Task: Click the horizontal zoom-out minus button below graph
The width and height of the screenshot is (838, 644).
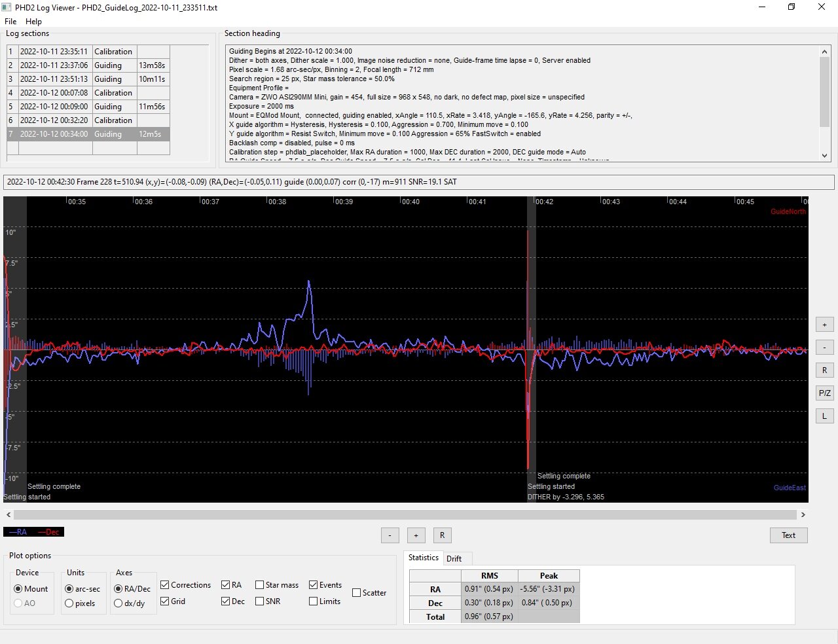Action: pos(390,535)
